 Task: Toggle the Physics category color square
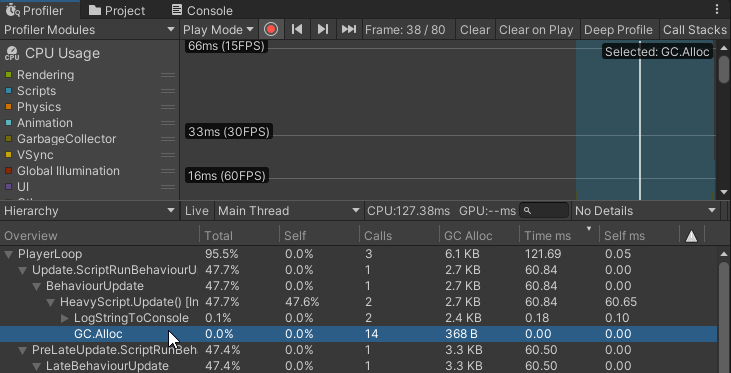(8, 106)
